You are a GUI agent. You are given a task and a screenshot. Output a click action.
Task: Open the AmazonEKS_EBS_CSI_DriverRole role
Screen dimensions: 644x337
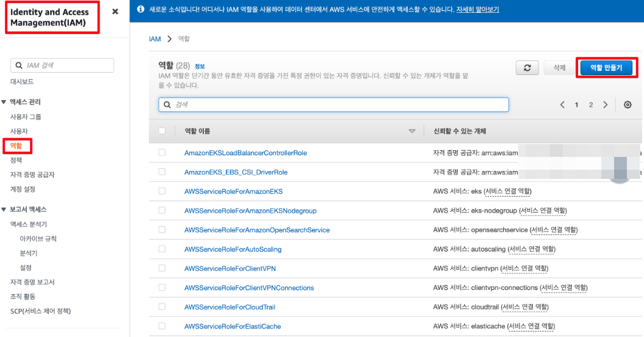(x=236, y=172)
